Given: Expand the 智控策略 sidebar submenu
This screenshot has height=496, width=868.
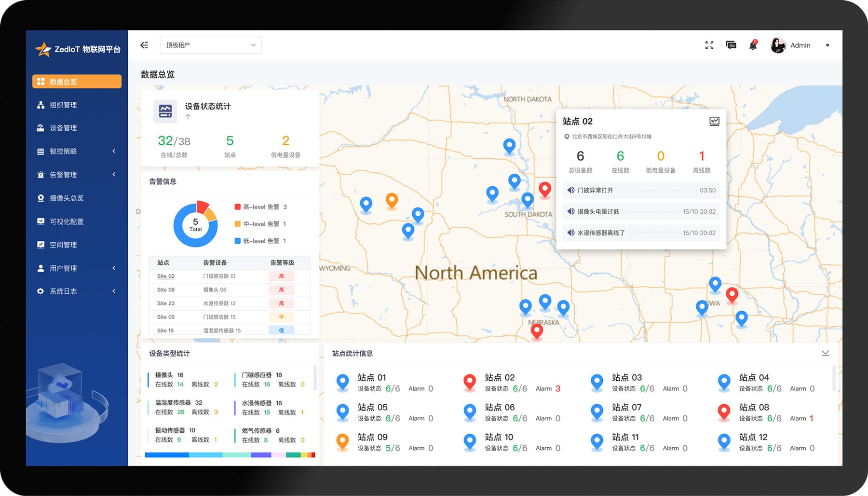Looking at the screenshot, I should [77, 152].
